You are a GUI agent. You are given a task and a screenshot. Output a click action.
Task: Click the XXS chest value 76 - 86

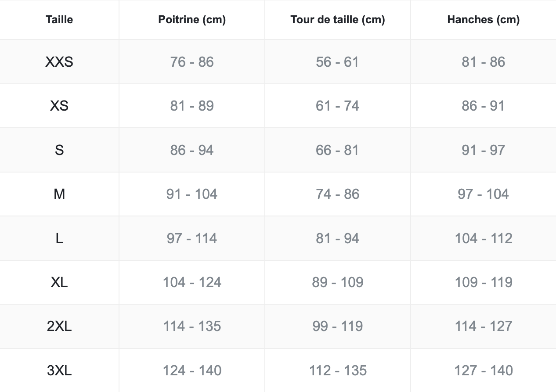192,62
